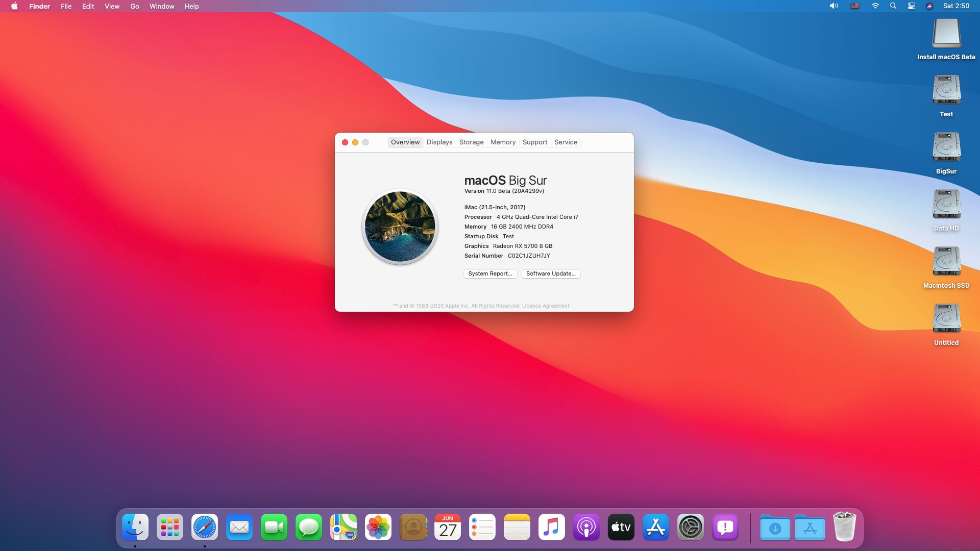The width and height of the screenshot is (980, 551).
Task: Open the View menu
Action: tap(112, 6)
